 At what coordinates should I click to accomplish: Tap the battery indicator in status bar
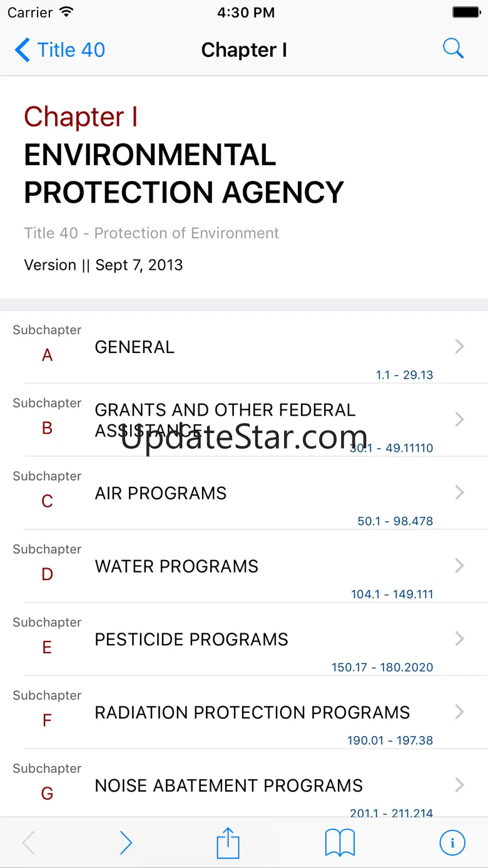coord(465,13)
